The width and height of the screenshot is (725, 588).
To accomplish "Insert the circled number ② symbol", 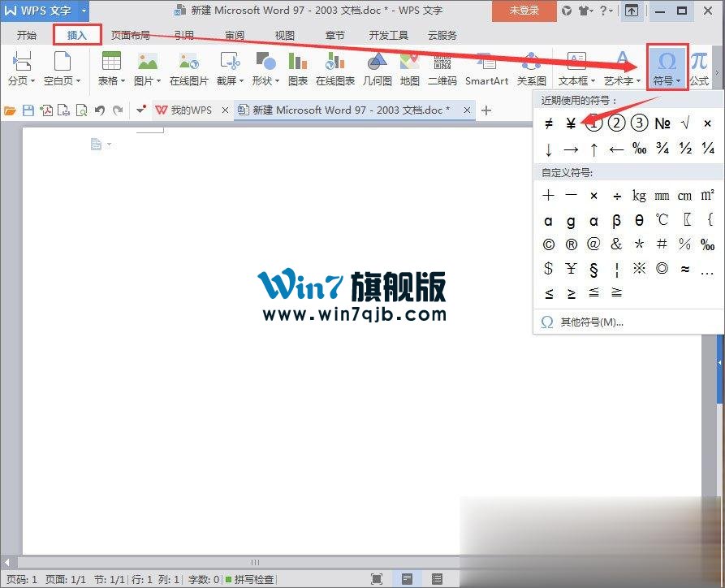I will (616, 123).
